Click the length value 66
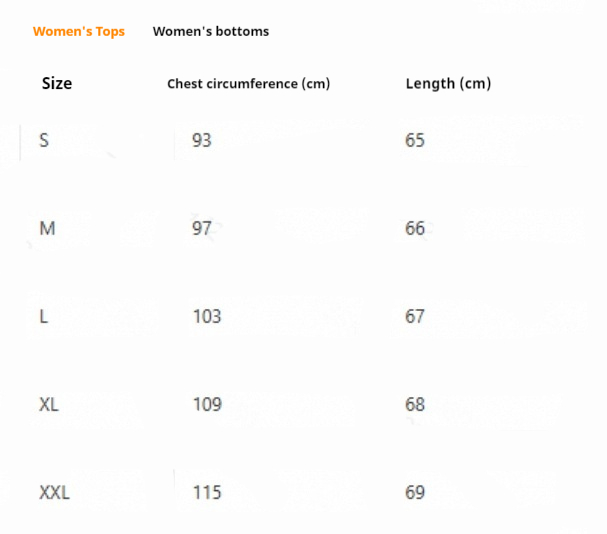 [x=415, y=228]
